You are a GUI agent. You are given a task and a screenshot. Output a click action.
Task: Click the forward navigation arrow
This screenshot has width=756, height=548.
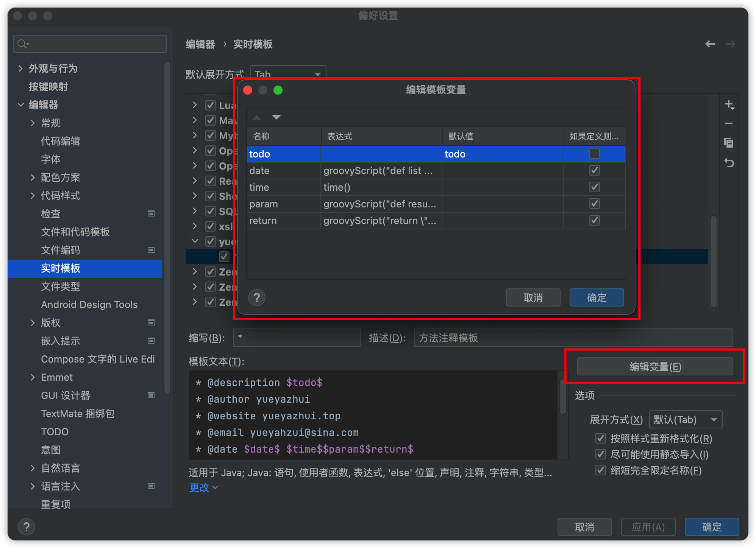point(730,44)
